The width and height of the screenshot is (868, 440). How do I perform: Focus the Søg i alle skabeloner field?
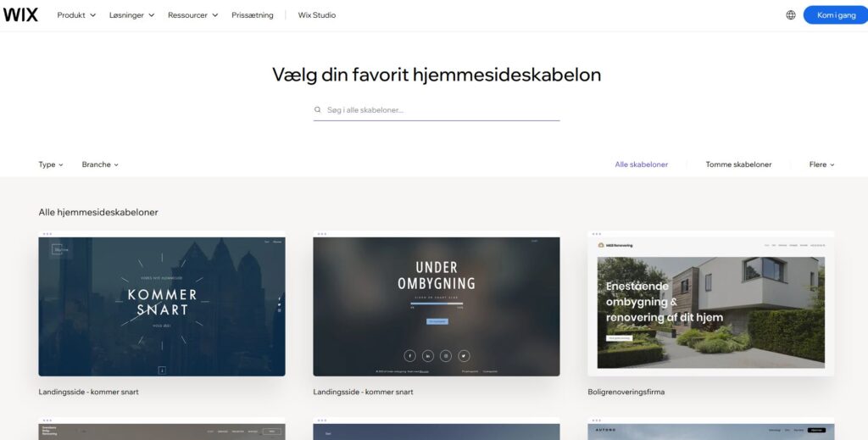(437, 109)
